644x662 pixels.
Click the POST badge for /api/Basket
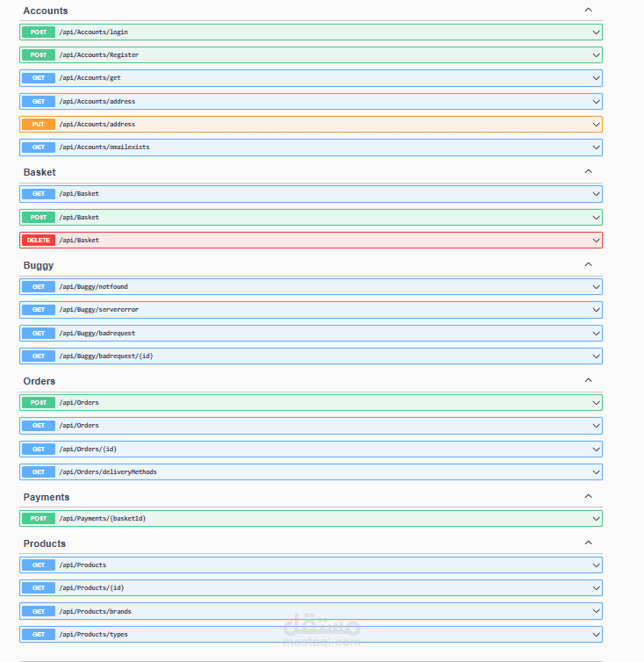39,218
